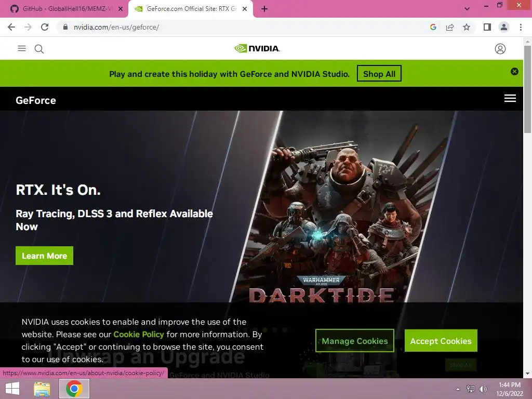The height and width of the screenshot is (399, 532).
Task: Click the NVIDIA logo
Action: [257, 48]
